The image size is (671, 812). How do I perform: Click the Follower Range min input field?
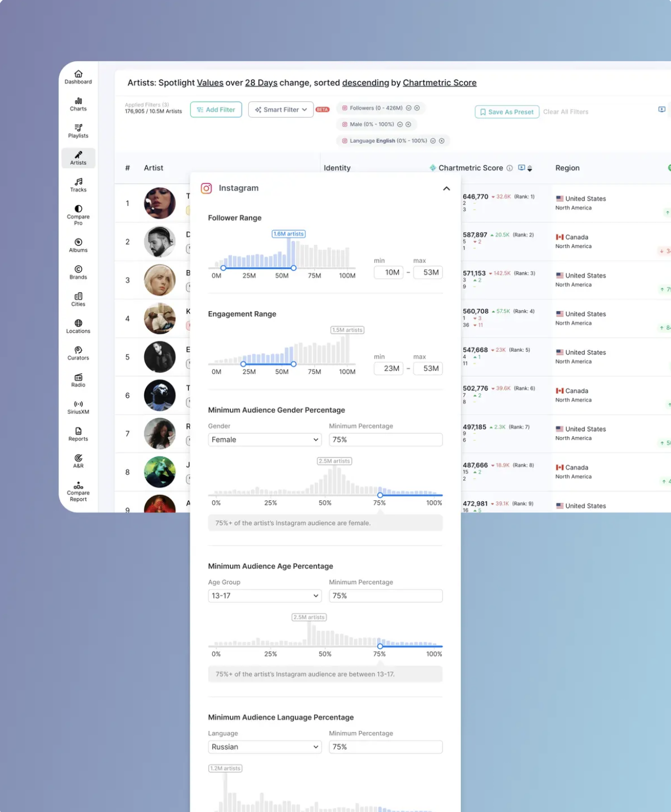(x=389, y=272)
